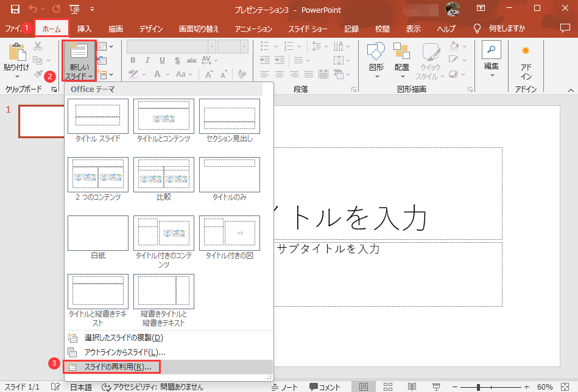This screenshot has height=392, width=578.
Task: Click the comments icon at top right
Action: pyautogui.click(x=566, y=29)
